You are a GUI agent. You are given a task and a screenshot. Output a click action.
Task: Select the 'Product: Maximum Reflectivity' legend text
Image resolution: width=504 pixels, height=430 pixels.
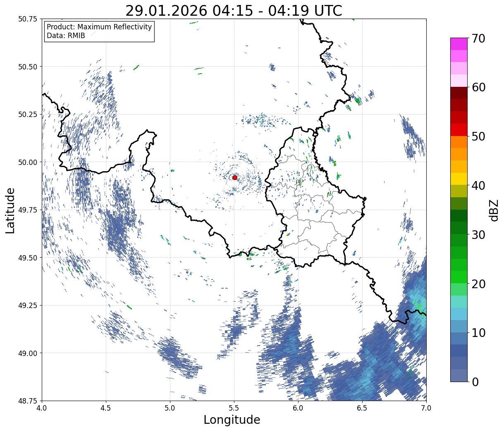[x=99, y=27]
